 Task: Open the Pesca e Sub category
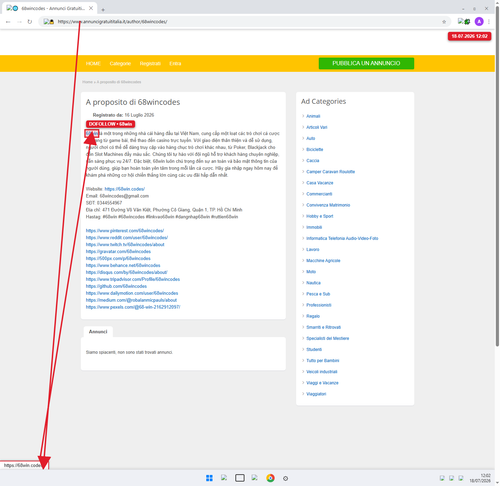coord(318,294)
